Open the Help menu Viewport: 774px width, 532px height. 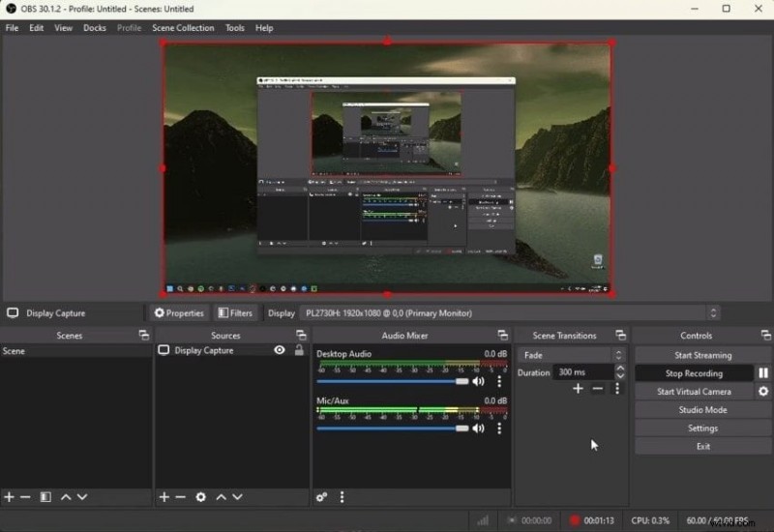pyautogui.click(x=264, y=28)
